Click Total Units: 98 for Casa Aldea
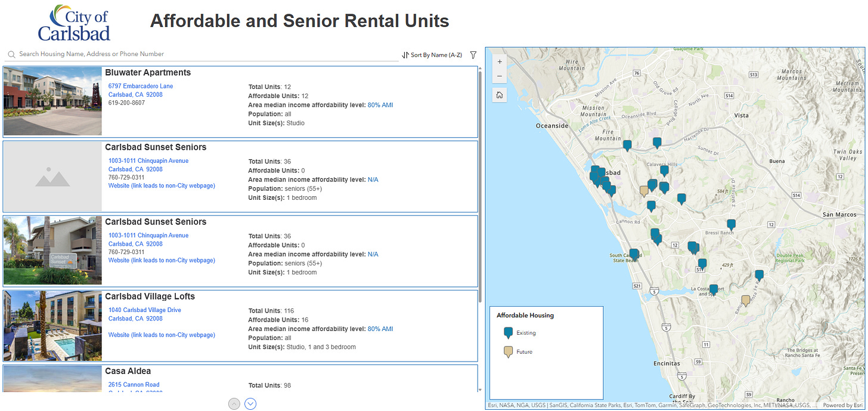The width and height of the screenshot is (868, 411). tap(269, 385)
